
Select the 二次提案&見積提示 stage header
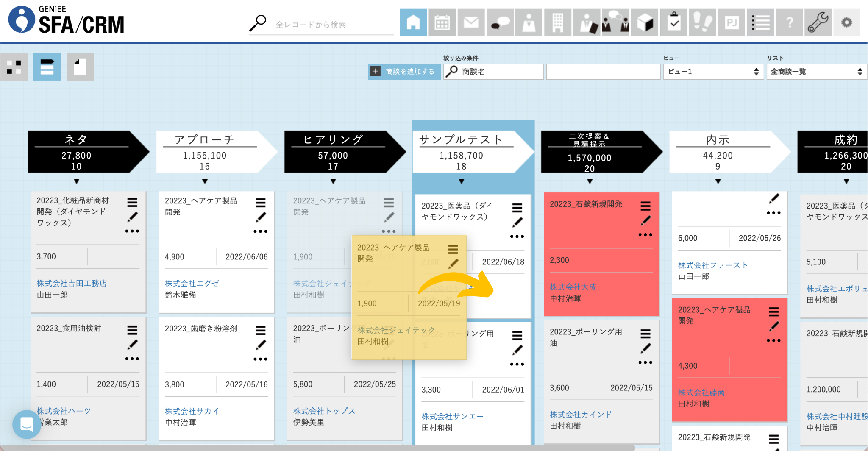tap(601, 152)
